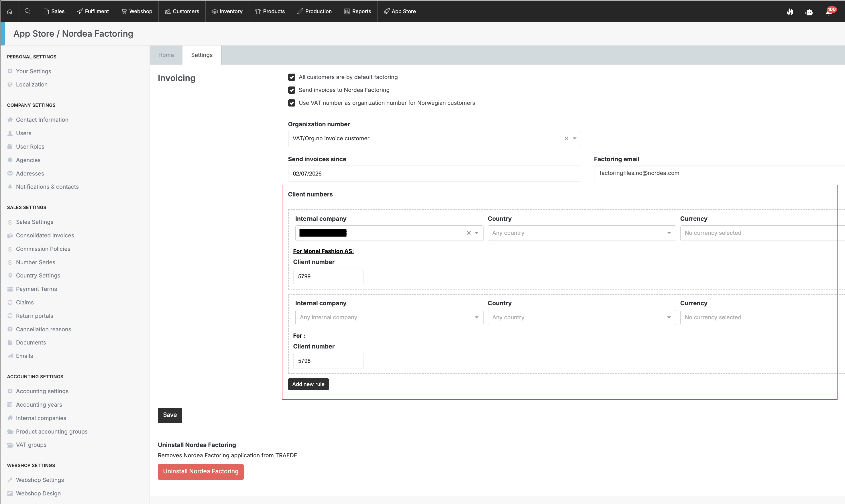845x504 pixels.
Task: Open the Customers menu
Action: point(182,11)
